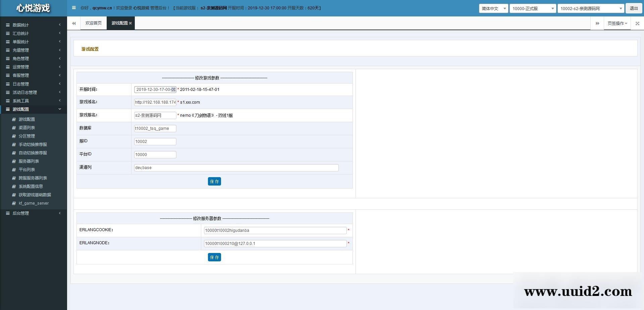
Task: Open the 10002-s2-亲测源码网 server dropdown
Action: [590, 8]
